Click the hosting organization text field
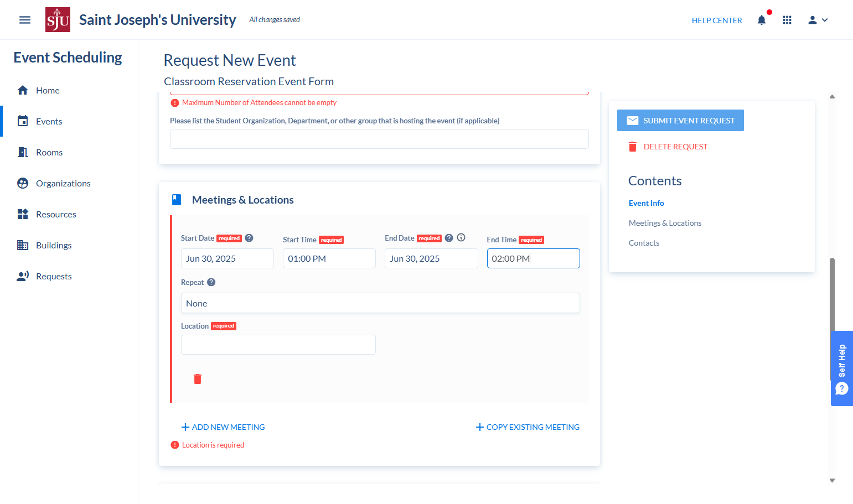This screenshot has height=504, width=853. pos(379,139)
